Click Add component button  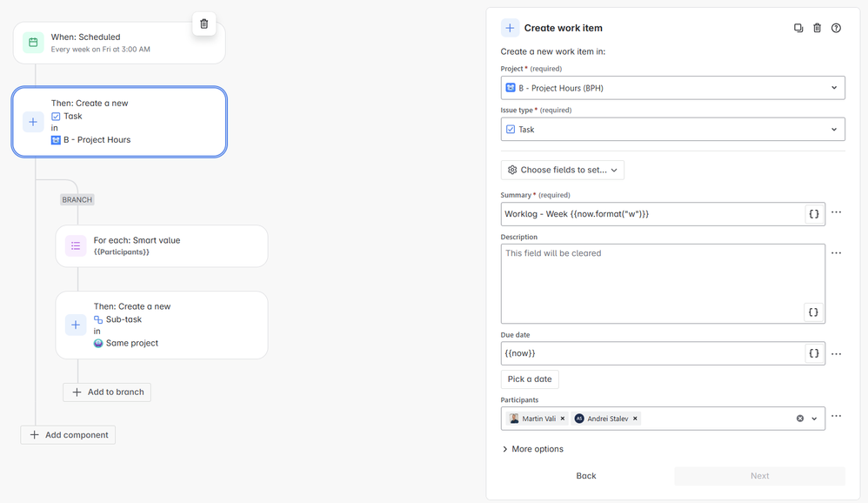[x=68, y=435]
